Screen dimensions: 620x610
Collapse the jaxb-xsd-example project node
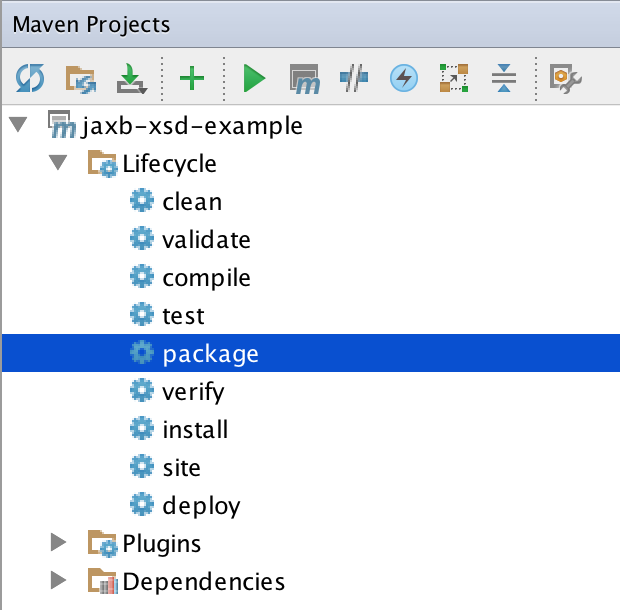click(x=18, y=124)
